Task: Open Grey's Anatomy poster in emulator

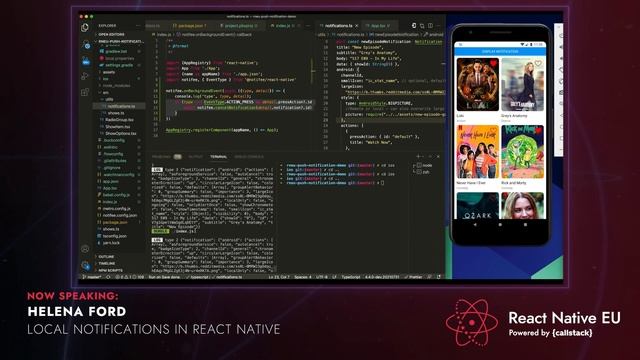Action: point(522,84)
